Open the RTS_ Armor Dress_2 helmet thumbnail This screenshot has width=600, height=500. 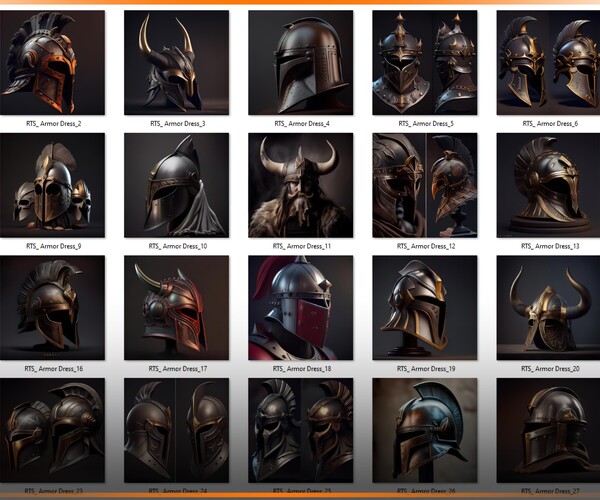pos(52,63)
